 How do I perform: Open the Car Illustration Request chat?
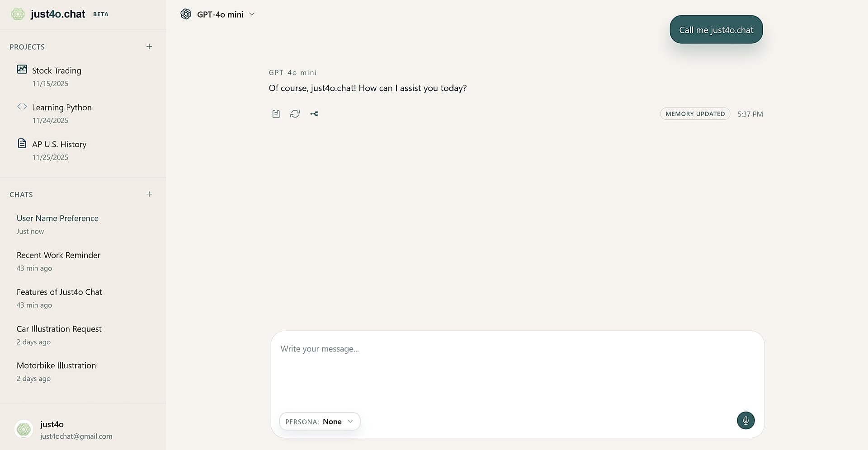[59, 328]
